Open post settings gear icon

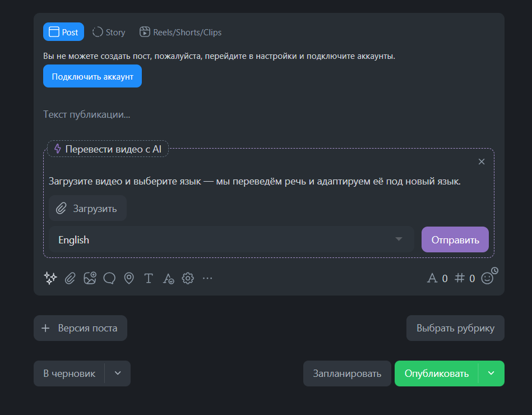point(188,278)
